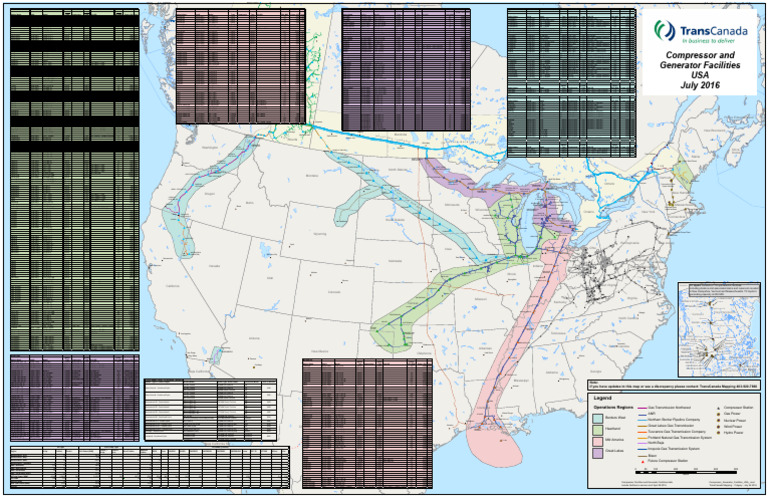
Task: Click the teal data table beside the logo
Action: (572, 83)
